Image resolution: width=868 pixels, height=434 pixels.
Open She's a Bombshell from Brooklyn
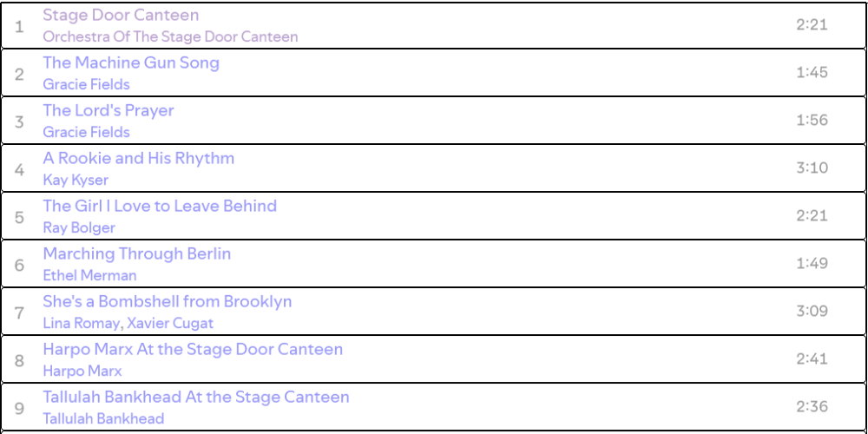(x=168, y=302)
